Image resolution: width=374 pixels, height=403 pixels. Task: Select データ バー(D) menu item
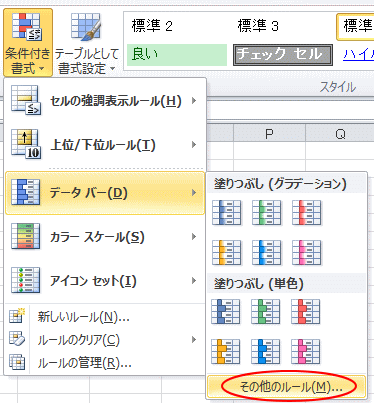tap(105, 193)
